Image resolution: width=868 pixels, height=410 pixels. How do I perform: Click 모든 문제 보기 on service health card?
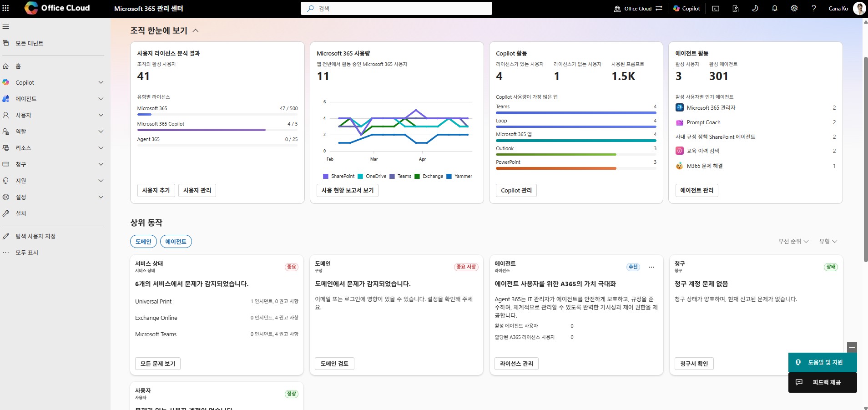point(158,364)
